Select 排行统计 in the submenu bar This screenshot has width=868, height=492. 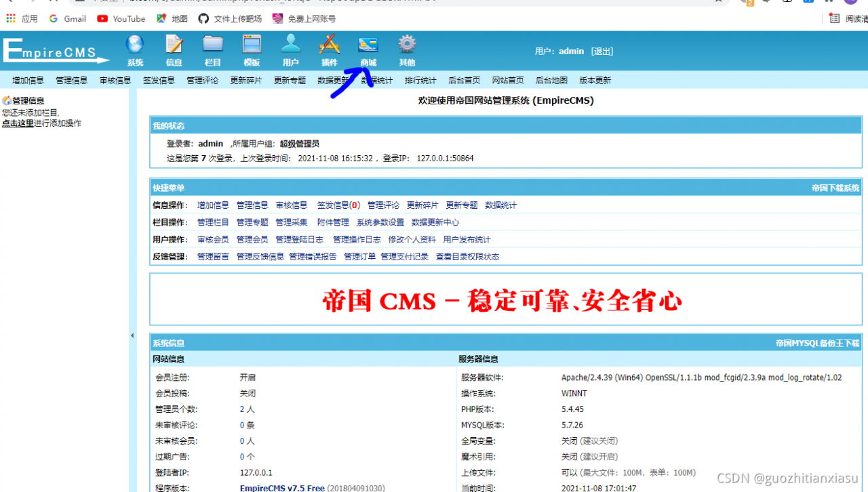(x=420, y=80)
